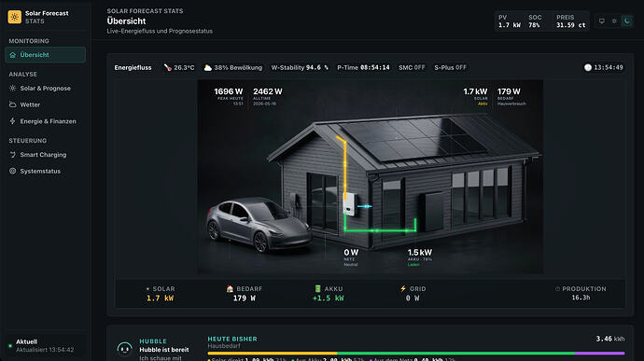Click the Grid lightning bolt icon

coord(403,289)
